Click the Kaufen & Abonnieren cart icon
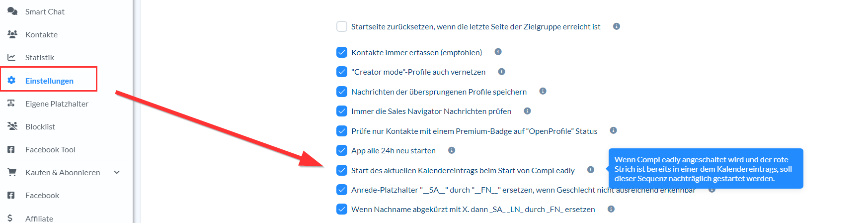Screen dimensions: 868x223 point(12,172)
